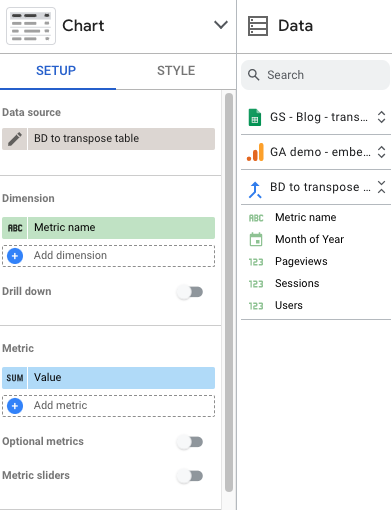Click the blue plus icon for Add metric
The height and width of the screenshot is (510, 392).
(15, 406)
